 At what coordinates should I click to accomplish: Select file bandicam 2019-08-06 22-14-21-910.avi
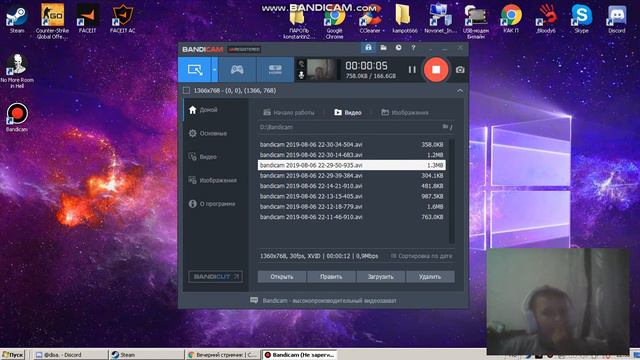351,186
